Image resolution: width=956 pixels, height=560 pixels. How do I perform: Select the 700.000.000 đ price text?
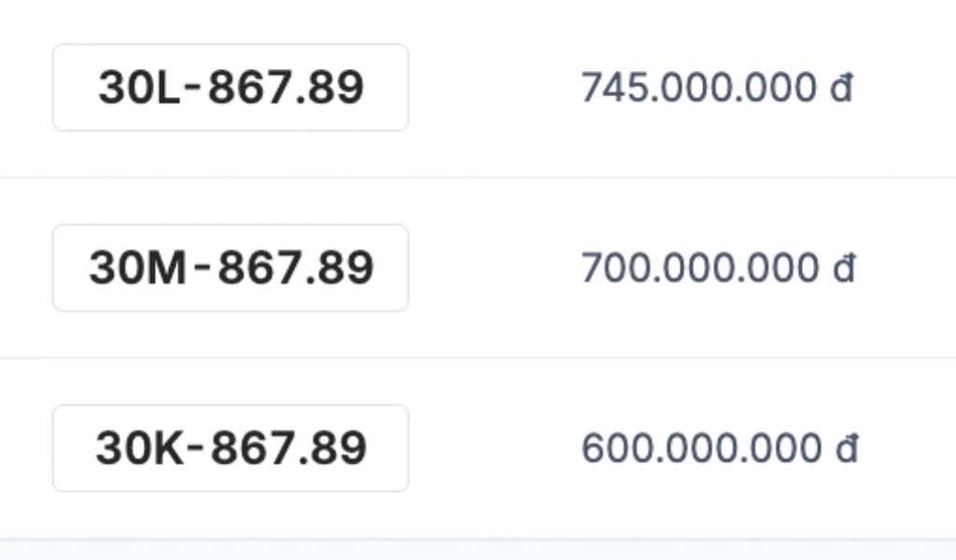click(x=718, y=268)
